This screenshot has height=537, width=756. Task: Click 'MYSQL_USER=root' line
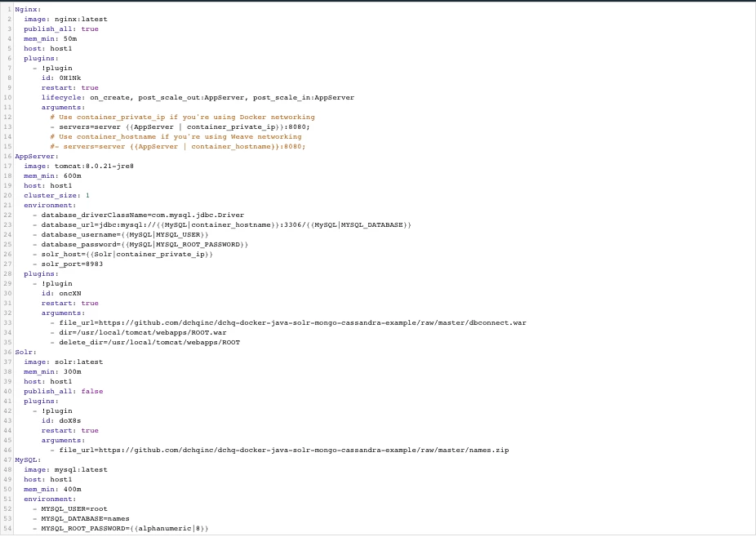pos(70,509)
